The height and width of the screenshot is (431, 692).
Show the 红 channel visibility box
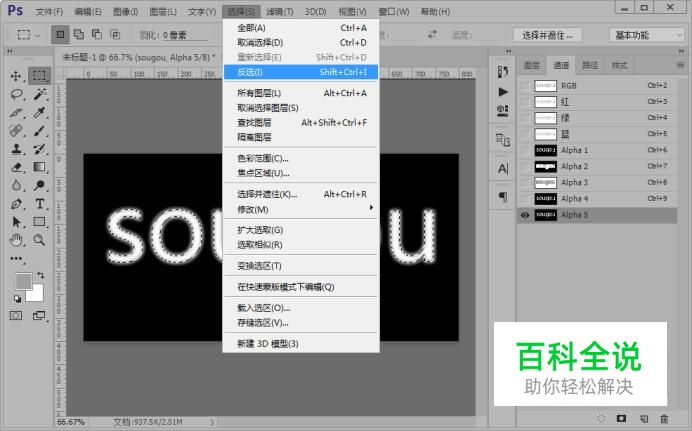point(525,102)
